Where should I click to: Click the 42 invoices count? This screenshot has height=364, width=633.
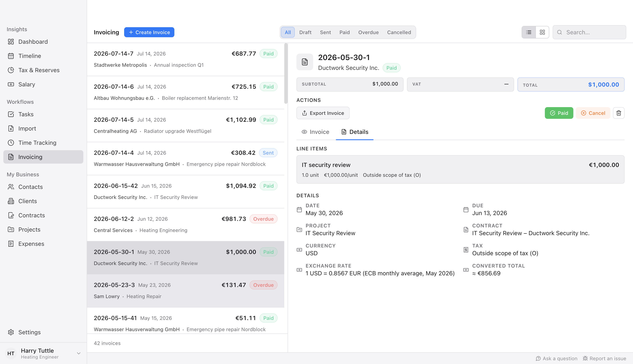tap(107, 343)
